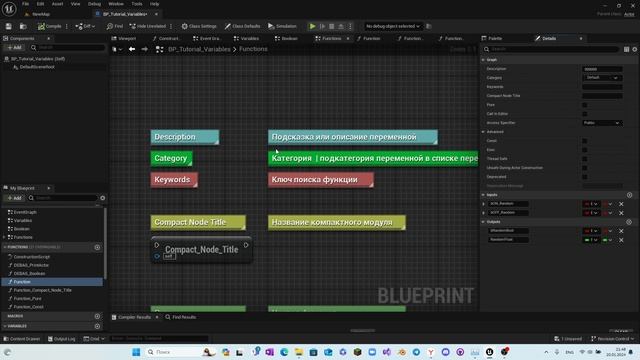Screen dimensions: 640x360
Task: Open type dropdown of RandomFloat output
Action: [591, 240]
